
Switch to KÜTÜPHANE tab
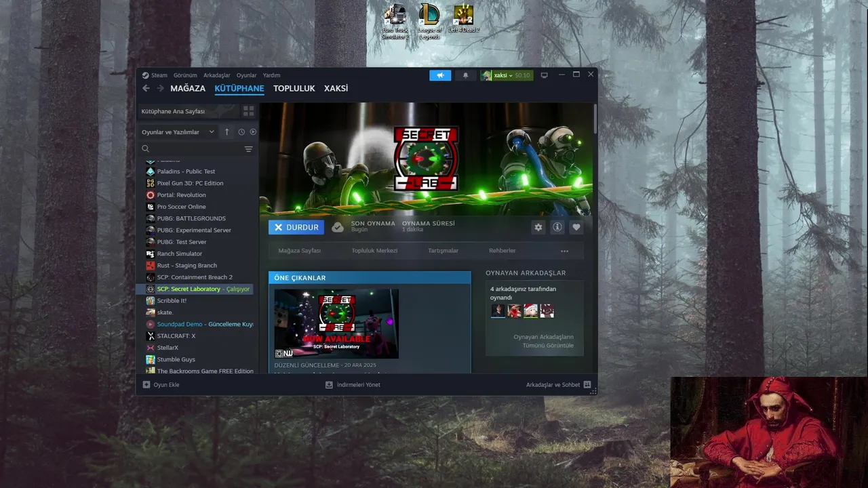coord(239,88)
